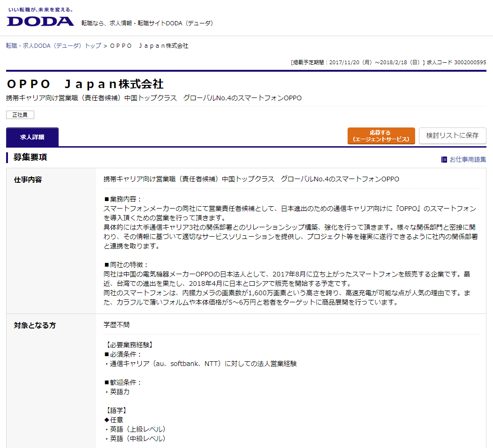Image resolution: width=493 pixels, height=448 pixels.
Task: Click the 学歴不問 text
Action: [x=116, y=325]
